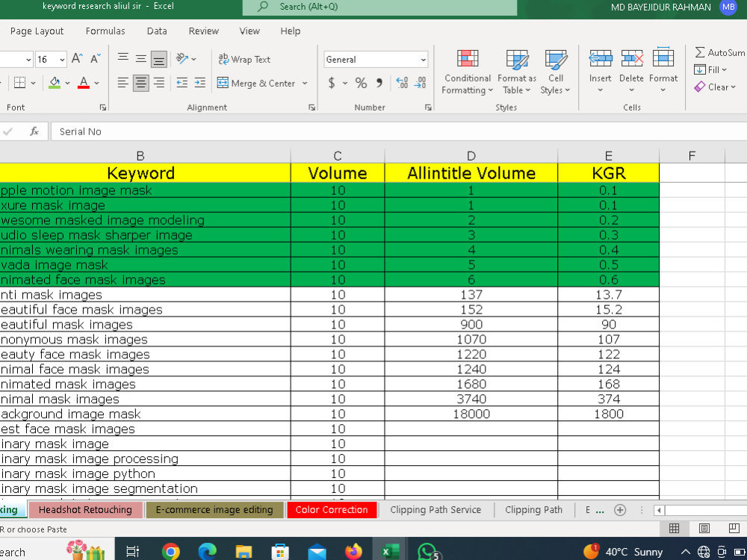The height and width of the screenshot is (560, 747).
Task: Click the Insert cells icon
Action: tap(601, 58)
